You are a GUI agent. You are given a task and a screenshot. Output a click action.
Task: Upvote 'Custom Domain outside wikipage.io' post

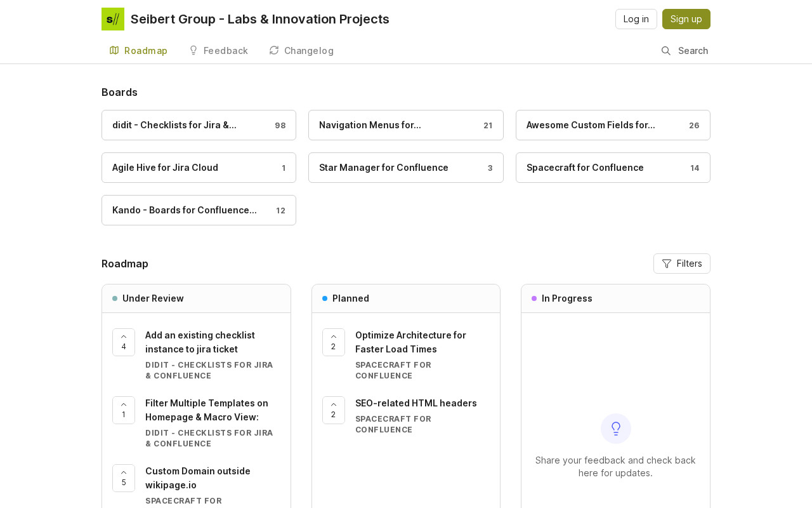pyautogui.click(x=124, y=478)
